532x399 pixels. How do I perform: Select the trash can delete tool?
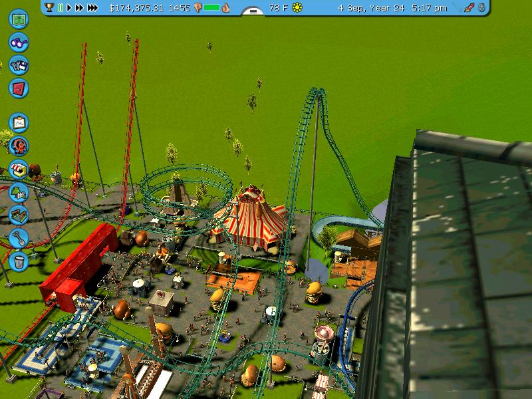coord(19,261)
